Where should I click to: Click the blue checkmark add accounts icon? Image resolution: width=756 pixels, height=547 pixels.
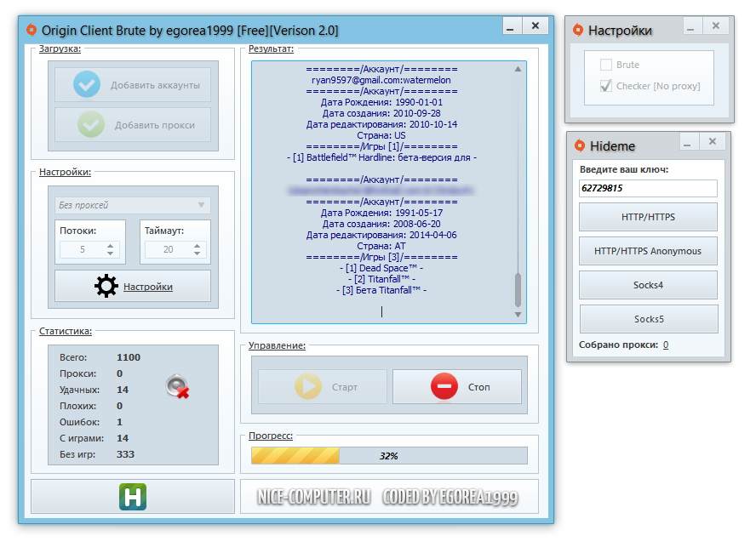tap(87, 84)
